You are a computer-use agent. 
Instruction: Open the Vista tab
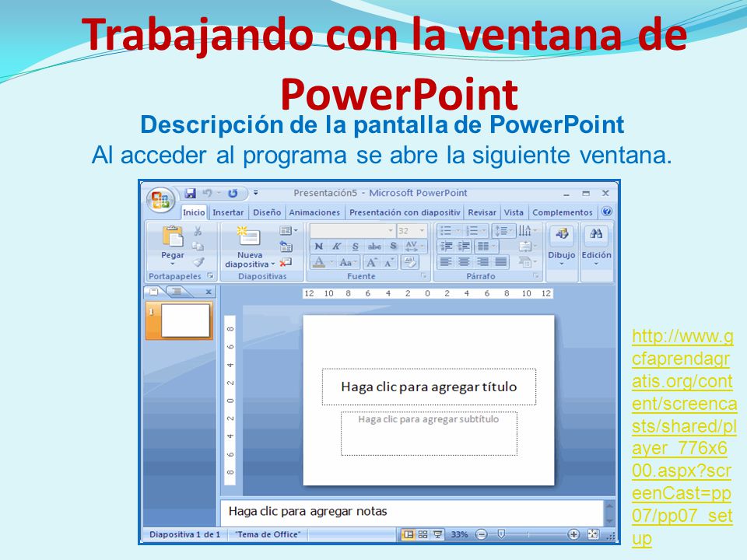(x=514, y=212)
